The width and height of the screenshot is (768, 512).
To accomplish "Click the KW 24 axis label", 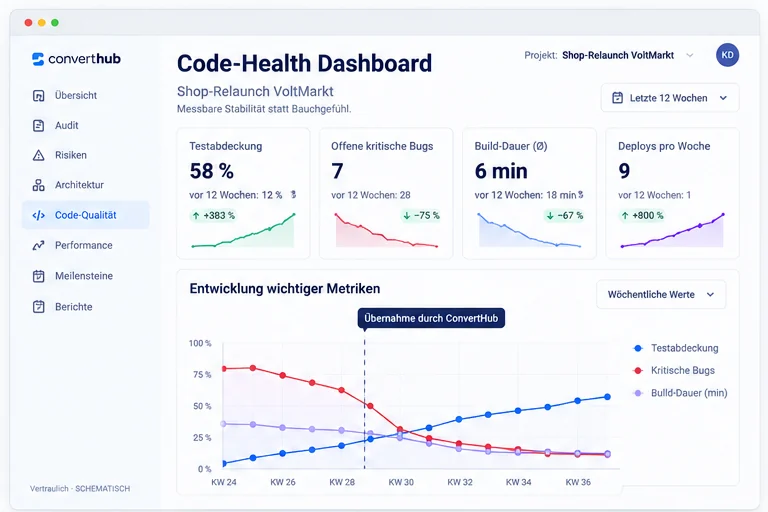I will coord(224,482).
